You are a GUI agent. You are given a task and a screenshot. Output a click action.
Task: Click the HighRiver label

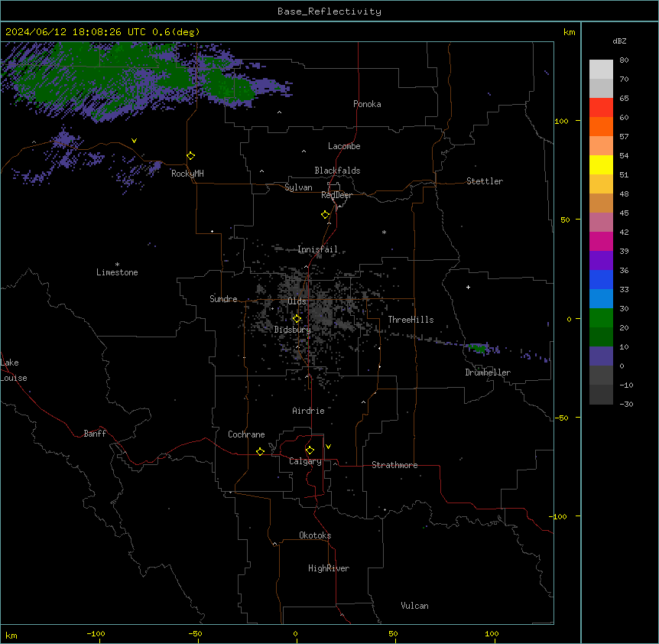click(329, 568)
